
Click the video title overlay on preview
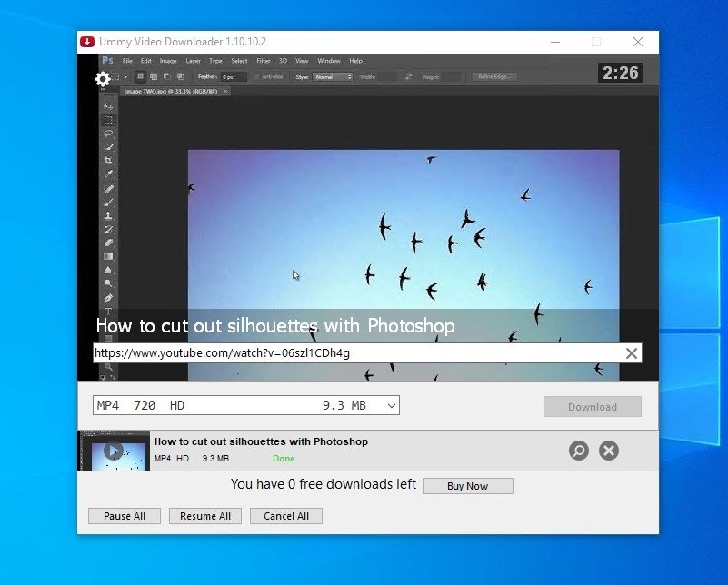[x=275, y=326]
